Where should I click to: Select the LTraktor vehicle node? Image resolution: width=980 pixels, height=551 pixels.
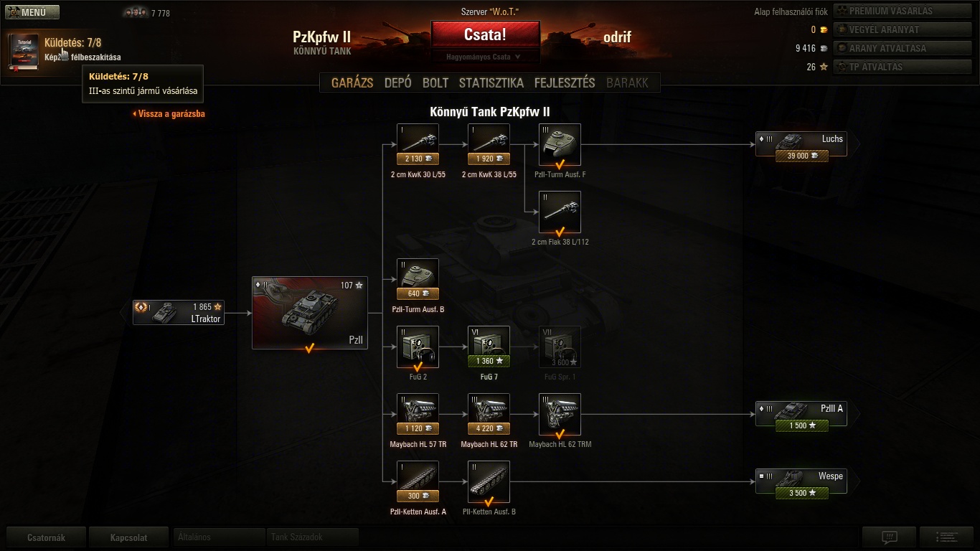179,312
